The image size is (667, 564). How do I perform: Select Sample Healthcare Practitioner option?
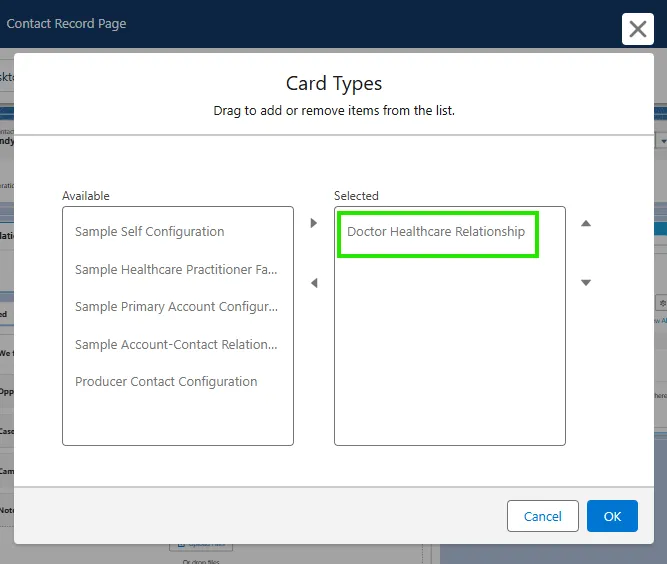coord(176,270)
